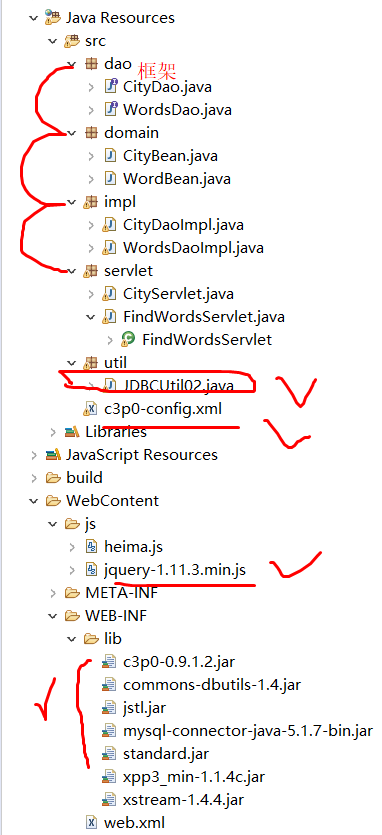Click the WebContent folder icon
This screenshot has width=382, height=835.
pyautogui.click(x=53, y=501)
